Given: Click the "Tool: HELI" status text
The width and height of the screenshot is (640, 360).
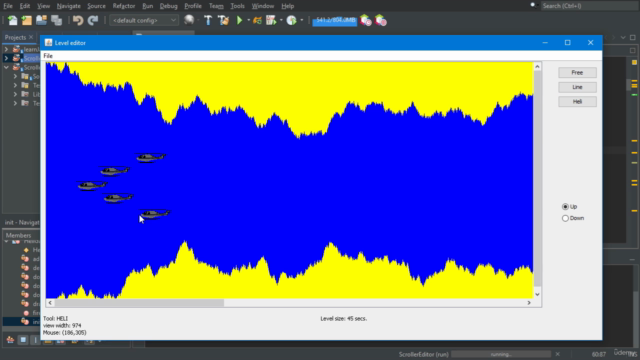Looking at the screenshot, I should (56, 318).
